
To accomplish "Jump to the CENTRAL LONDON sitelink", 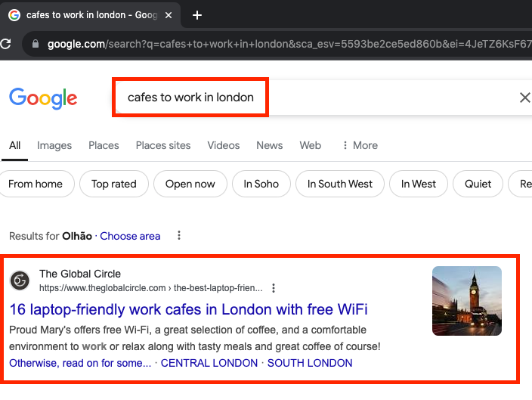I will coord(209,363).
